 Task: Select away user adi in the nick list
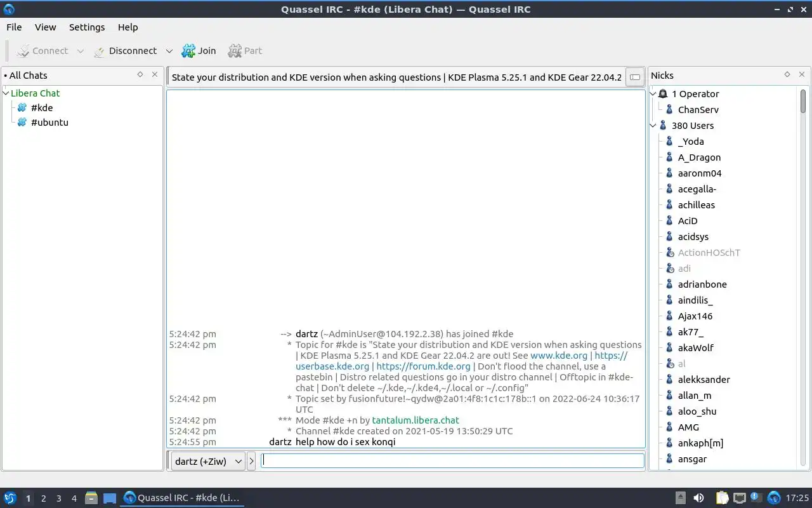pos(684,269)
